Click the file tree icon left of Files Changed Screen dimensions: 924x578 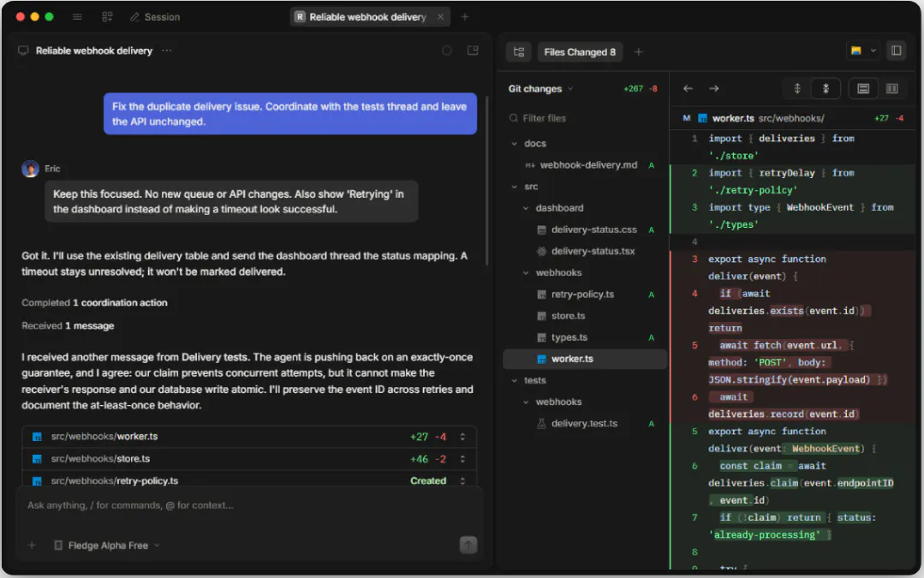519,52
